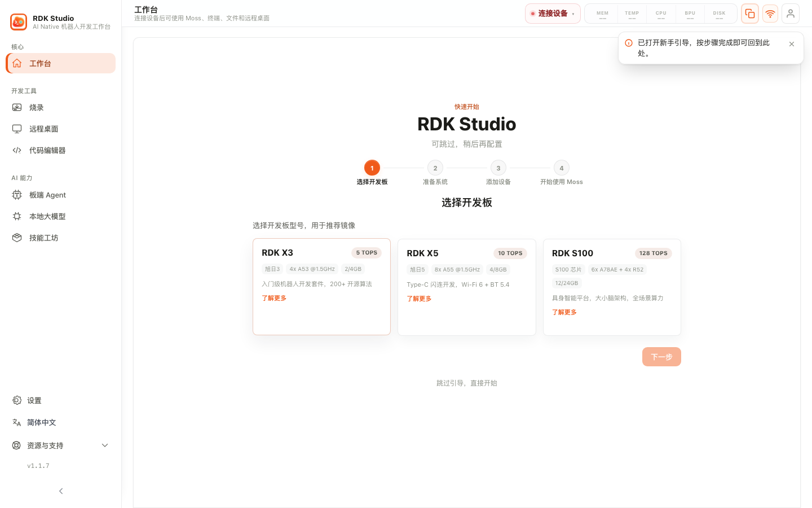
Task: Click the Wi-Fi icon in header
Action: click(770, 14)
